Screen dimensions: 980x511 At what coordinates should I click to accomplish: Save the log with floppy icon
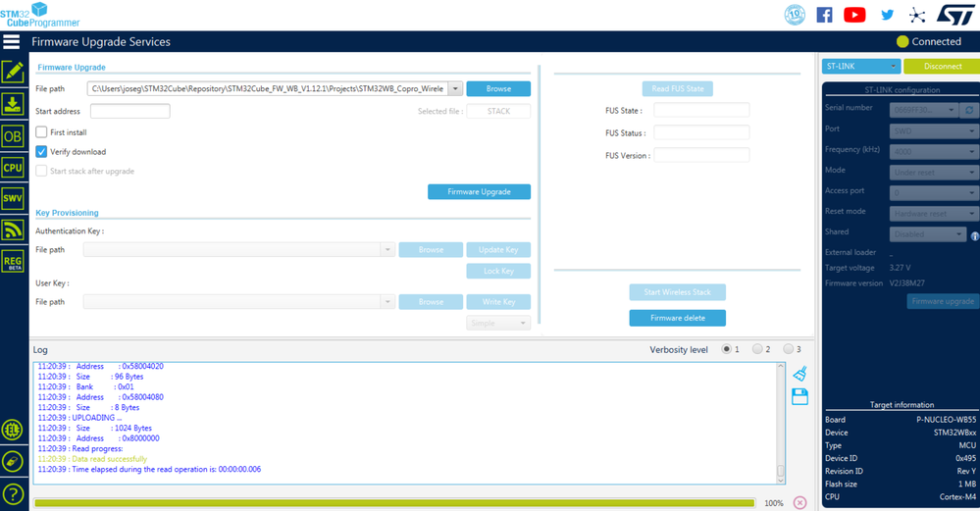pos(800,396)
